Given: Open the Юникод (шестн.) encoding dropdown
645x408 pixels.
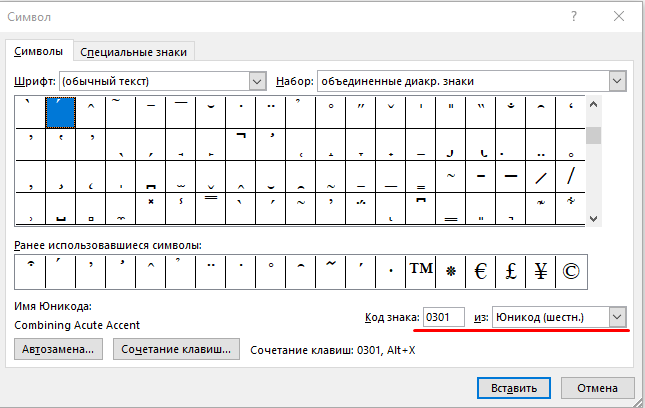Looking at the screenshot, I should point(617,317).
